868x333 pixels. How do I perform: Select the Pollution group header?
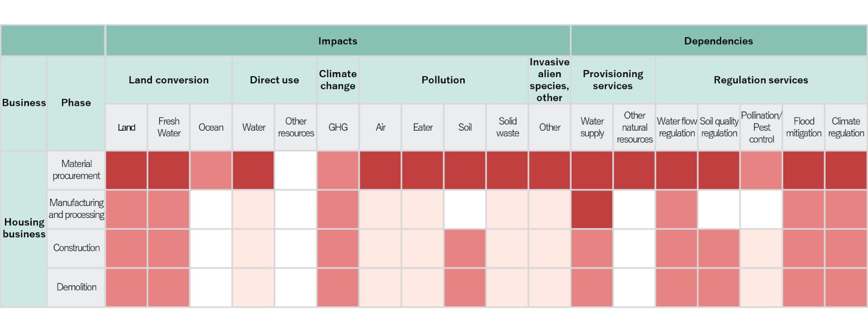pos(443,80)
